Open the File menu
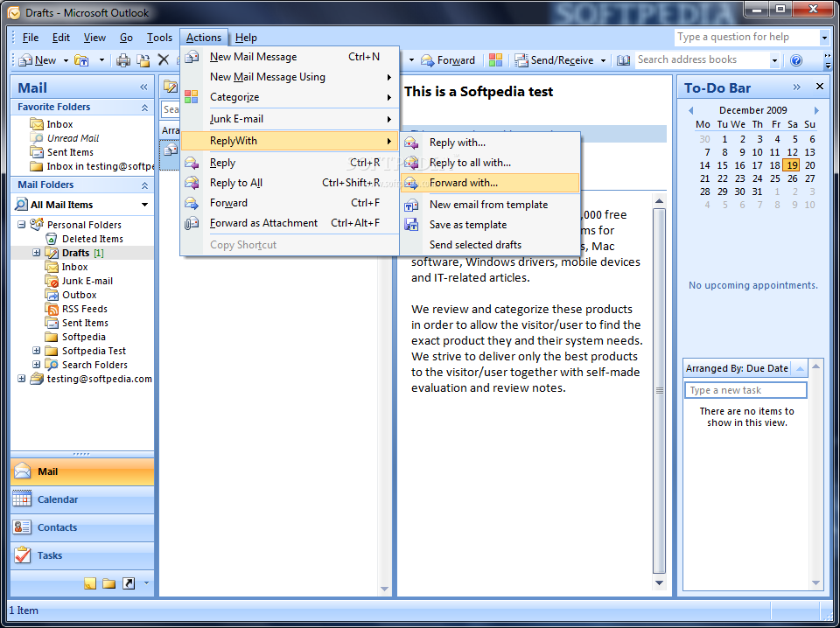840x628 pixels. point(31,38)
